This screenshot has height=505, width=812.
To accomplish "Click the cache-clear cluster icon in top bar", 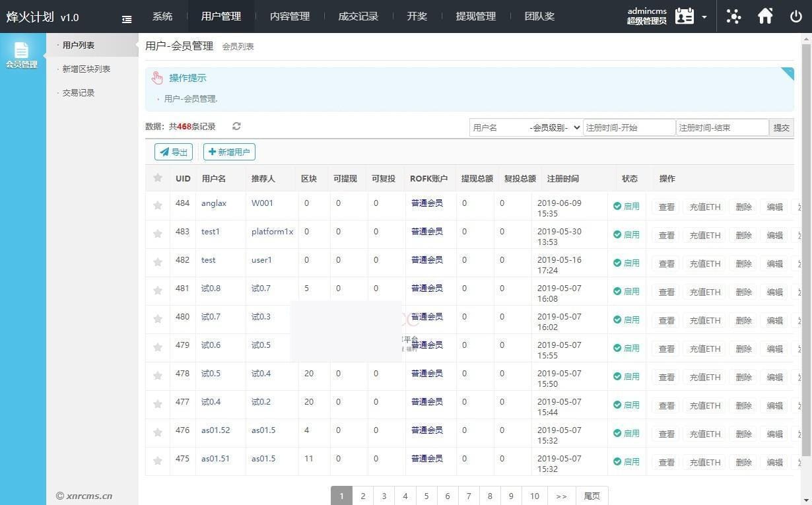I will tap(733, 16).
